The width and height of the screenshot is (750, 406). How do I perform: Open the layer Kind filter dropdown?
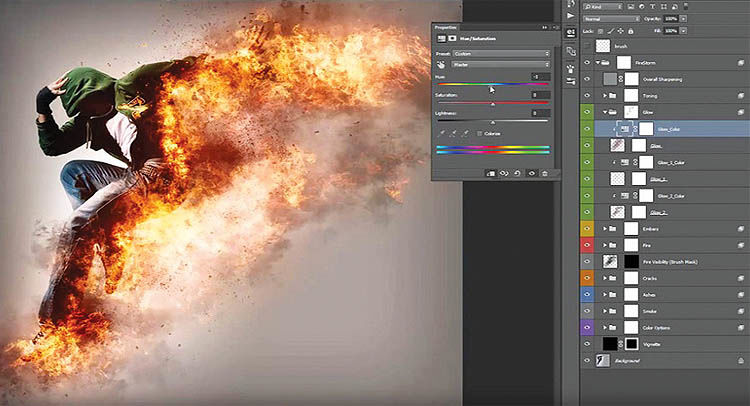603,7
